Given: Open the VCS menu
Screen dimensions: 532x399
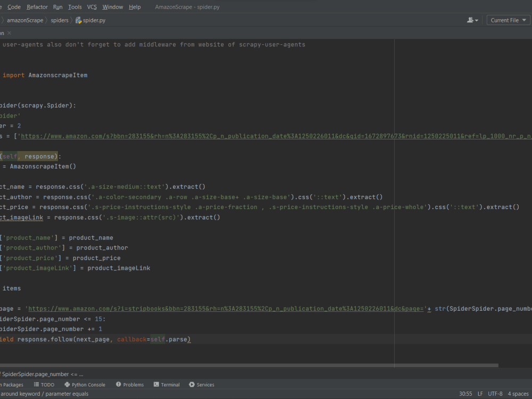Looking at the screenshot, I should [92, 7].
